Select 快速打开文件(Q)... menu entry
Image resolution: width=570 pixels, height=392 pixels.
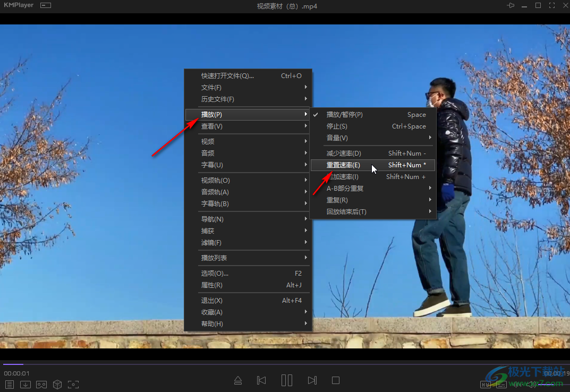249,75
